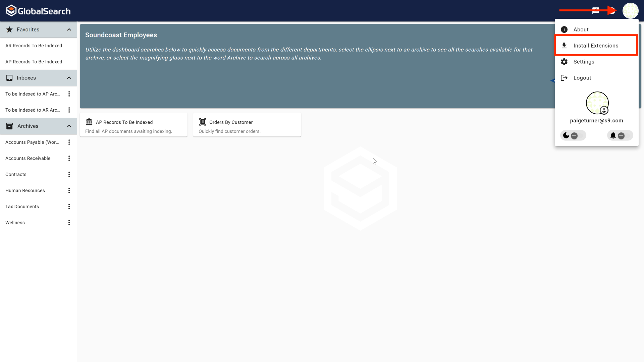Toggle notifications bell switch
Screen dimensions: 644x362
tap(620, 135)
